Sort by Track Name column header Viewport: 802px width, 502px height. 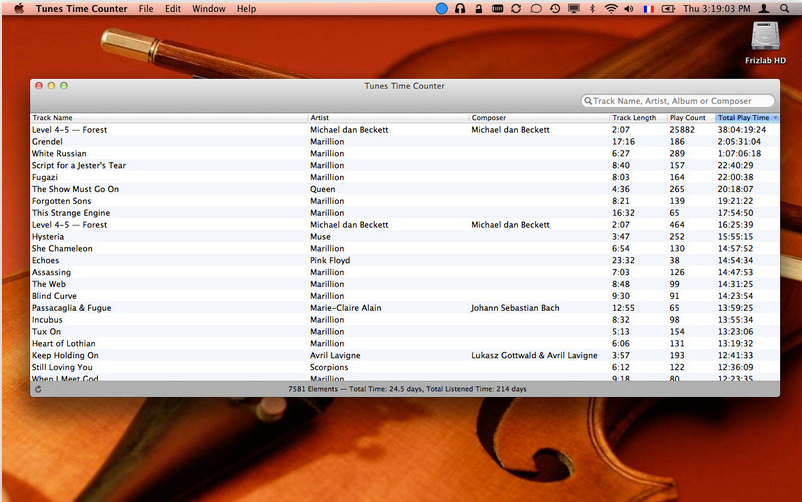(x=169, y=118)
